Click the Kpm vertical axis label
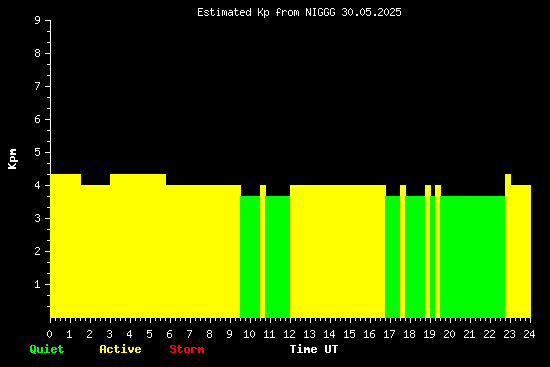 [12, 159]
